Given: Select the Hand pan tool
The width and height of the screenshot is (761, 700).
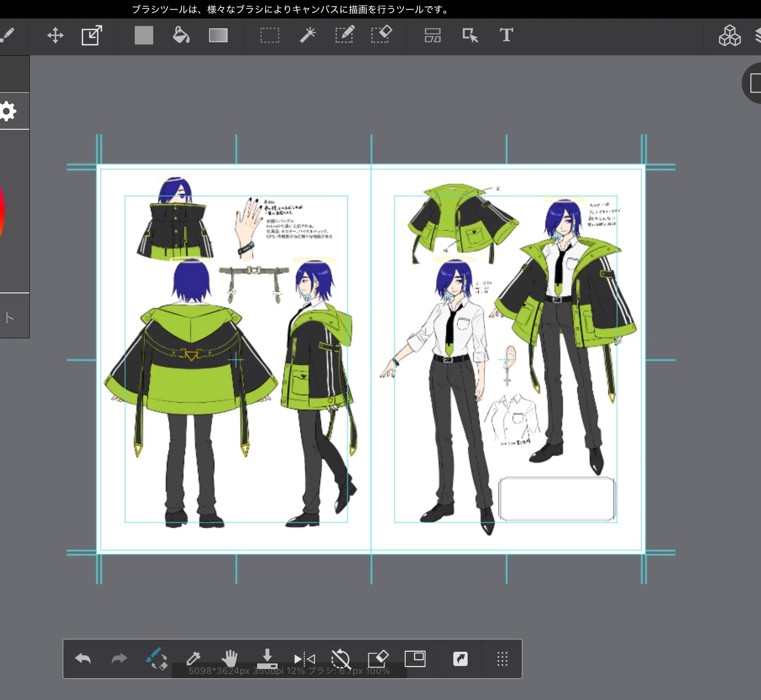Looking at the screenshot, I should pos(230,659).
